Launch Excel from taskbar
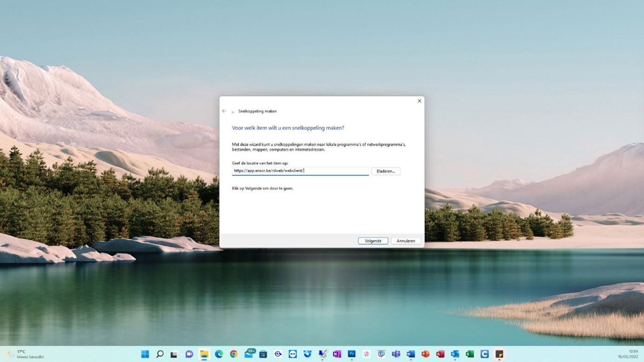 tap(470, 354)
